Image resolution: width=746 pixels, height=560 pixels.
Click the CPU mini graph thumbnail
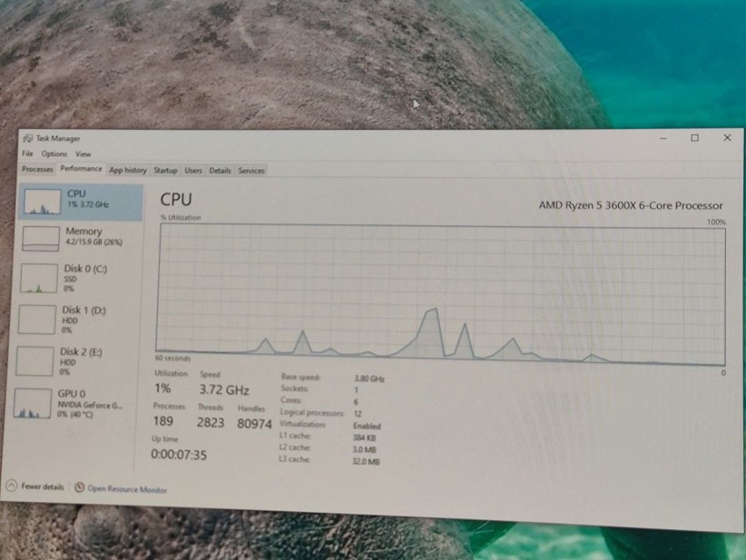click(x=42, y=201)
